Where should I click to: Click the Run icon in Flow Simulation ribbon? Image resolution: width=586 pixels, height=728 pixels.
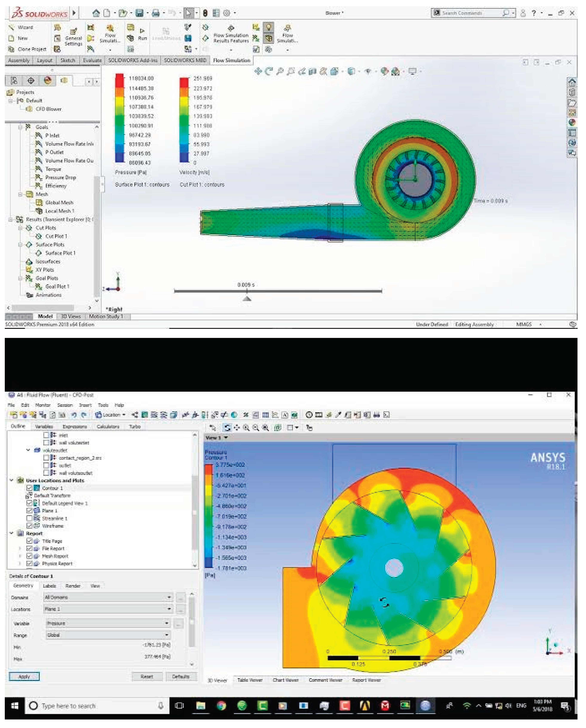tap(142, 31)
